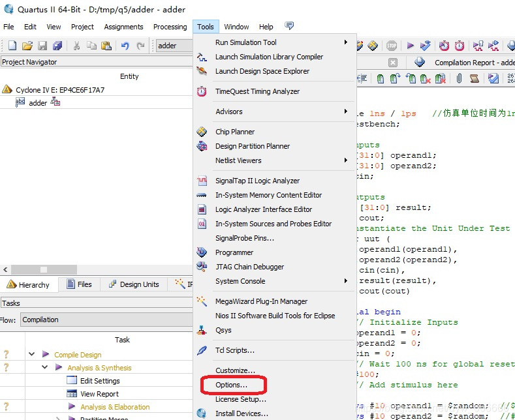Select the Cyclone IV E: EP4CE6F17A7 device row
This screenshot has height=420, width=515.
[60, 89]
